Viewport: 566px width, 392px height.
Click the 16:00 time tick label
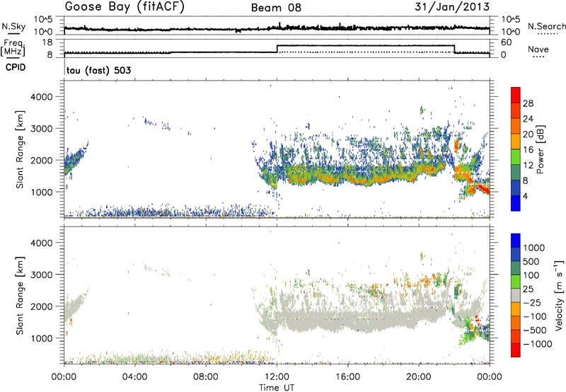pyautogui.click(x=347, y=377)
